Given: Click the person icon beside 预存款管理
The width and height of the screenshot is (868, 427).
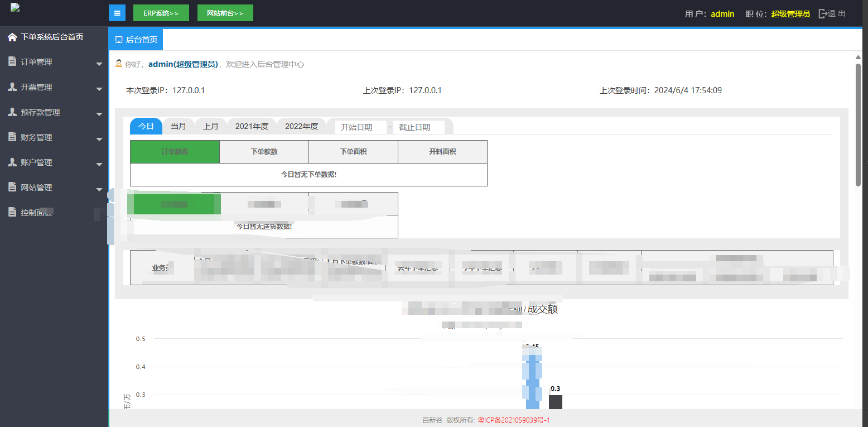Looking at the screenshot, I should 12,112.
